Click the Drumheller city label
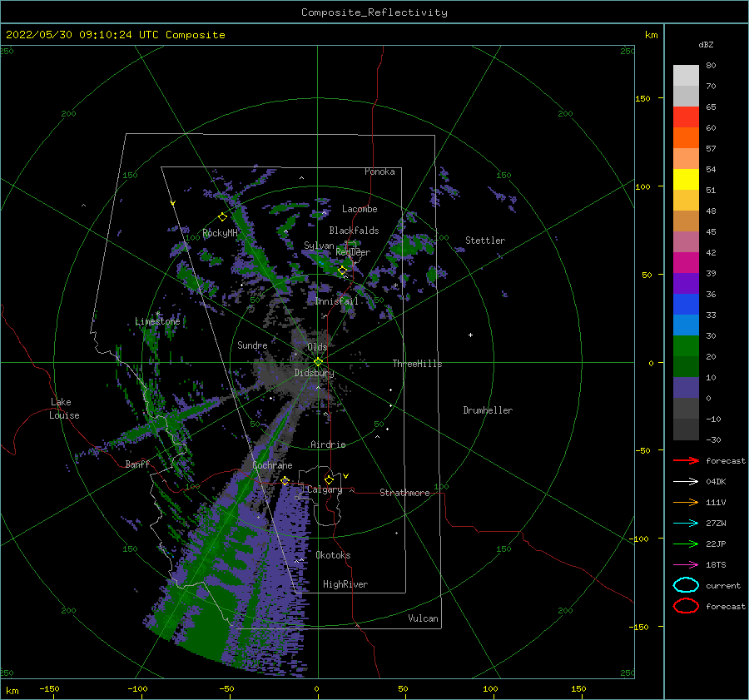This screenshot has width=749, height=700. [488, 410]
